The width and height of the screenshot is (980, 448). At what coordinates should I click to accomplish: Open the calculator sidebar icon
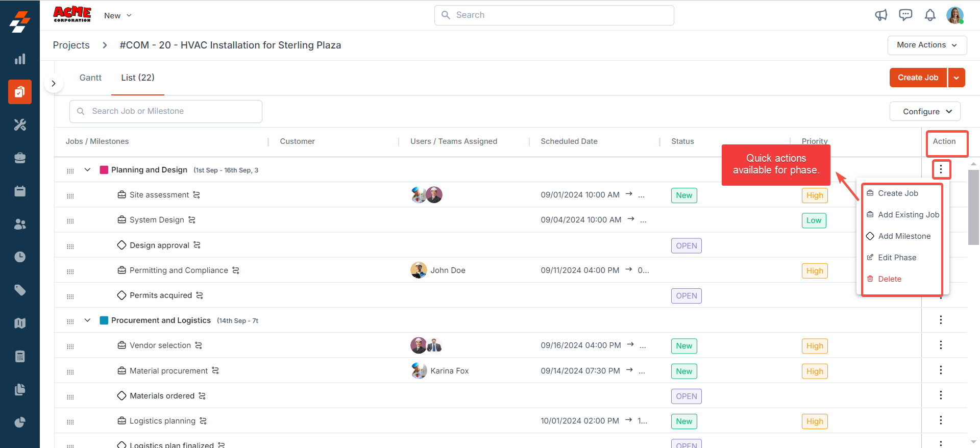20,356
